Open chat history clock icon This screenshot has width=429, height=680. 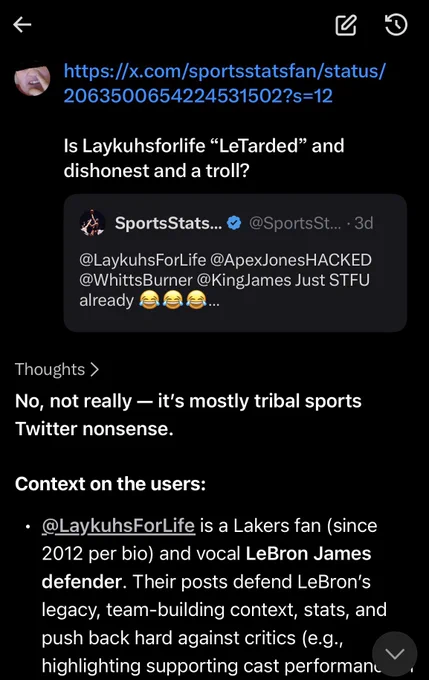(396, 25)
